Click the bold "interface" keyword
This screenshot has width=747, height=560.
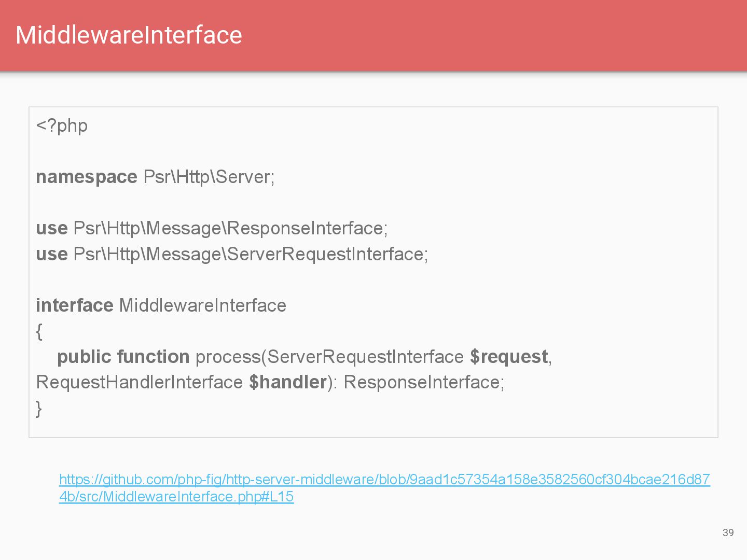point(74,305)
